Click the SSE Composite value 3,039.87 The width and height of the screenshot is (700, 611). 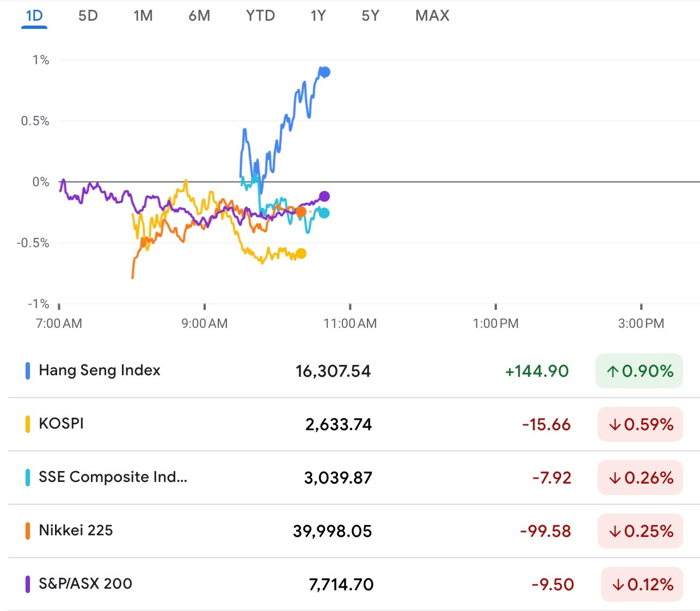click(338, 478)
